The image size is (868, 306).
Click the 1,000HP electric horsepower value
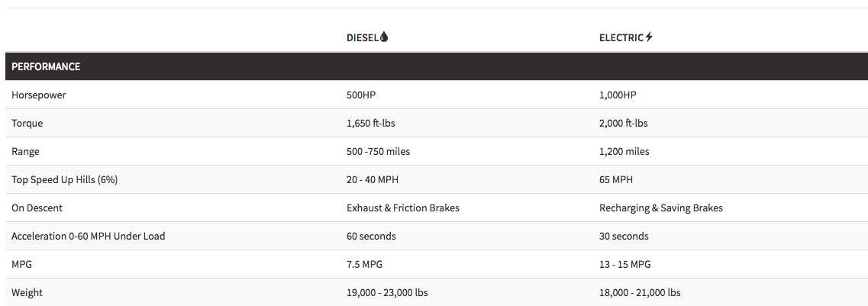[x=618, y=95]
